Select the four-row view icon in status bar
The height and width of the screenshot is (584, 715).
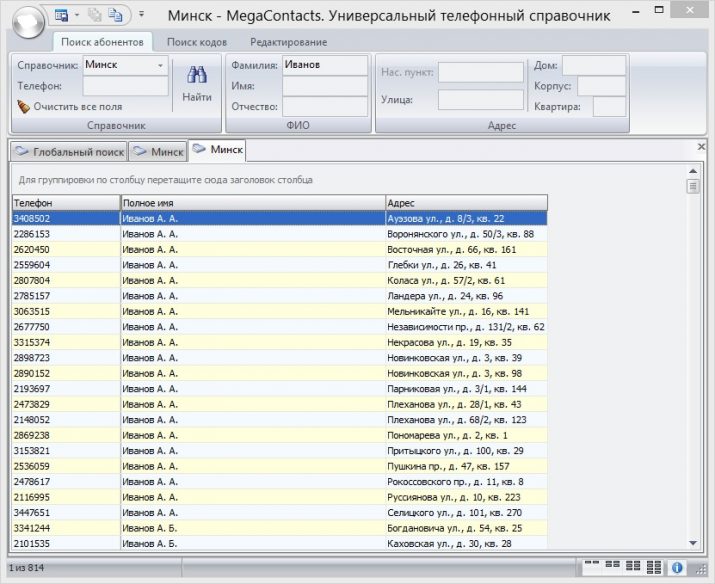click(654, 567)
